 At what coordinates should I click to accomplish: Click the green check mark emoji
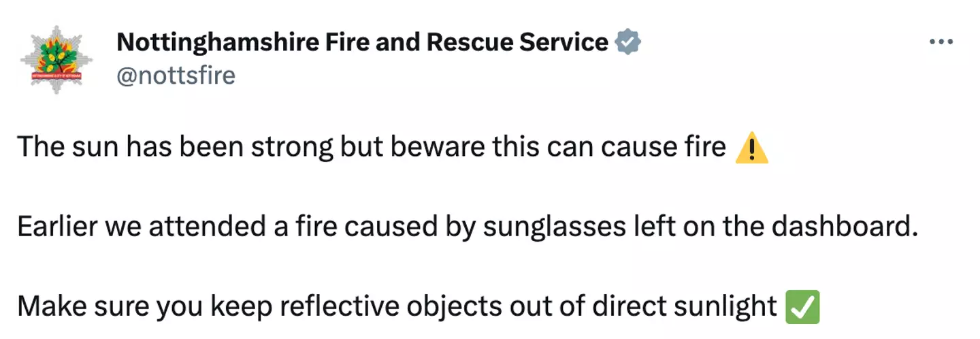tap(803, 308)
